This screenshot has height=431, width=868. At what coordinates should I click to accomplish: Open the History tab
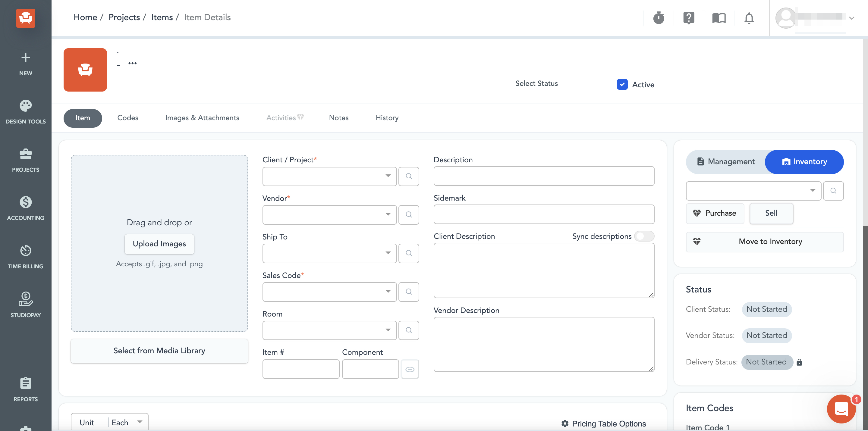pos(387,118)
